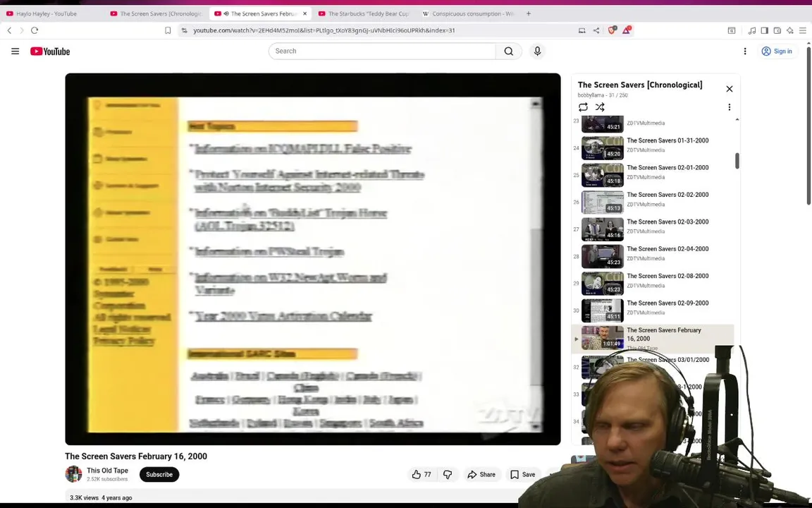The height and width of the screenshot is (508, 812).
Task: Focus the YouTube Search field
Action: pos(382,52)
